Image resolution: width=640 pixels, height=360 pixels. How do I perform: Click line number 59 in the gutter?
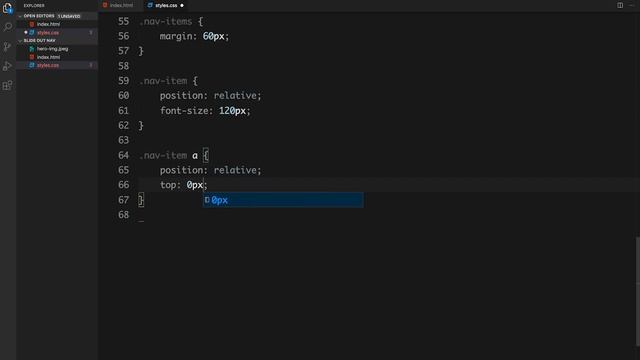click(x=123, y=81)
